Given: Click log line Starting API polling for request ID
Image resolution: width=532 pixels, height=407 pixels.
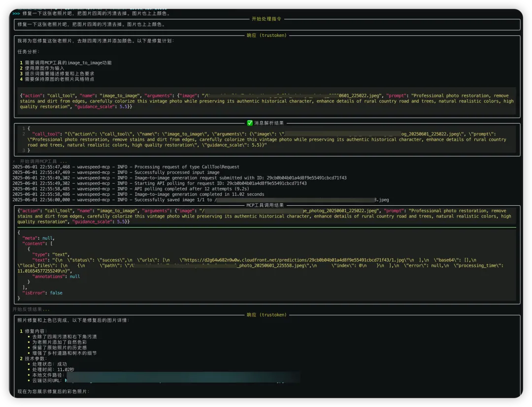Looking at the screenshot, I should [x=160, y=184].
